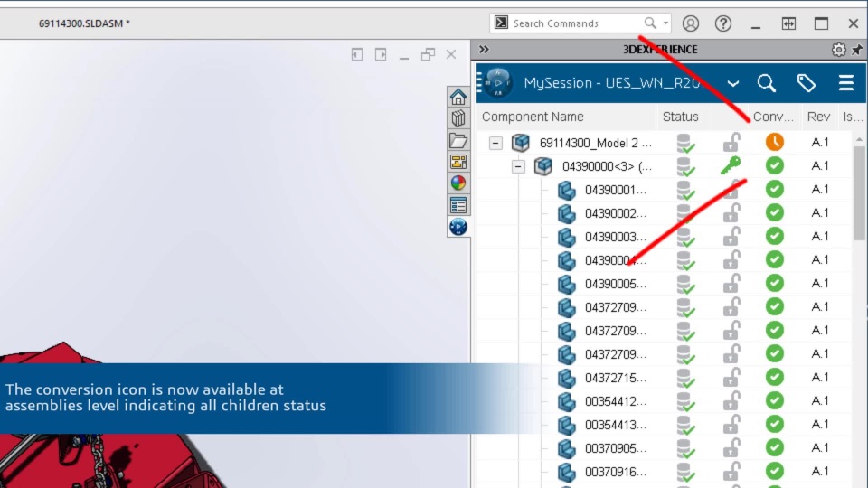This screenshot has height=488, width=868.
Task: Open the File Explorer task pane tab
Action: pyautogui.click(x=458, y=141)
